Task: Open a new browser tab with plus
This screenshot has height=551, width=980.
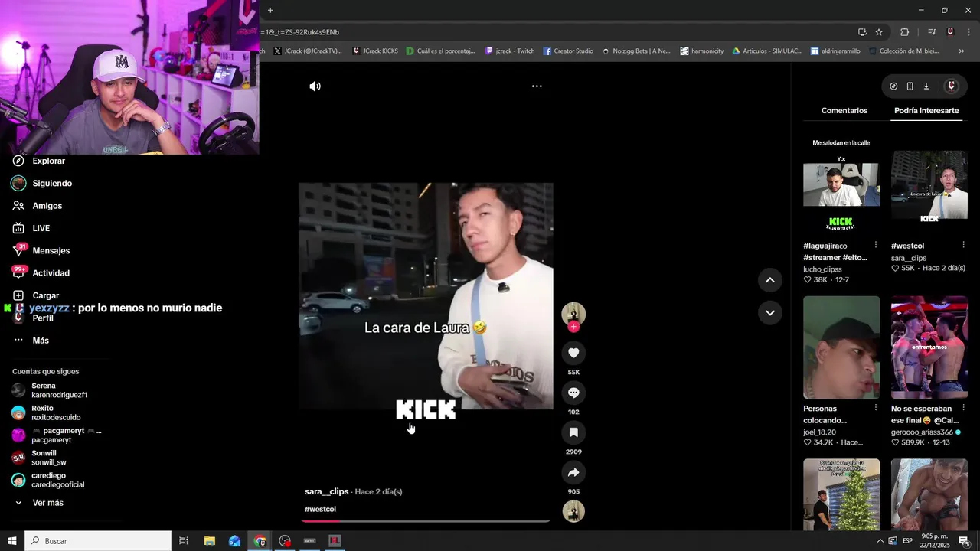Action: pos(270,10)
